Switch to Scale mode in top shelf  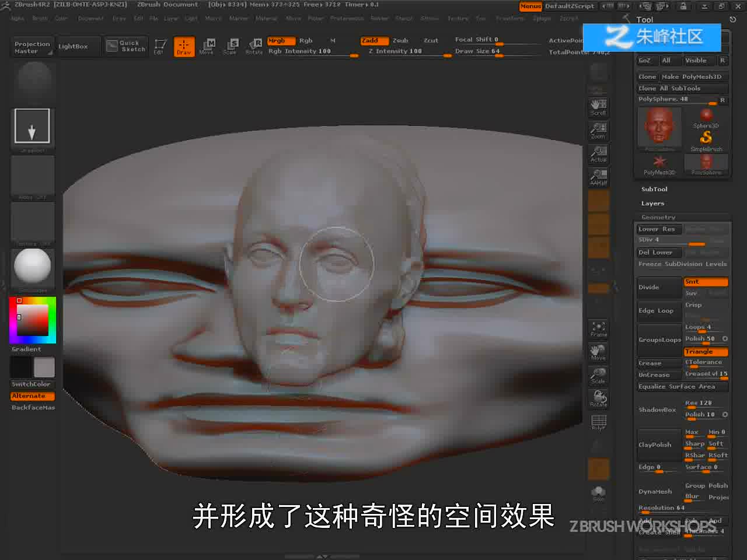230,46
